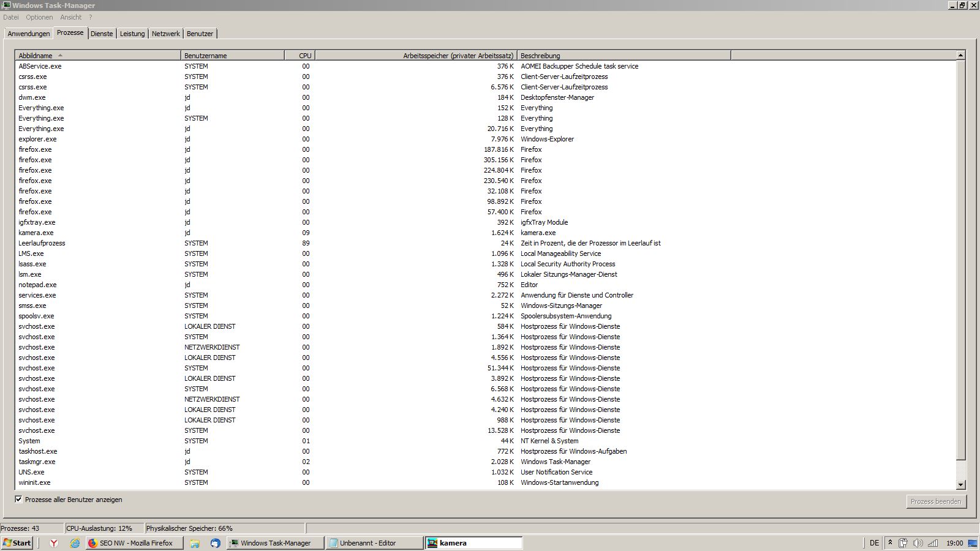Open the Windows Explorer folder icon in taskbar
980x551 pixels.
click(195, 543)
